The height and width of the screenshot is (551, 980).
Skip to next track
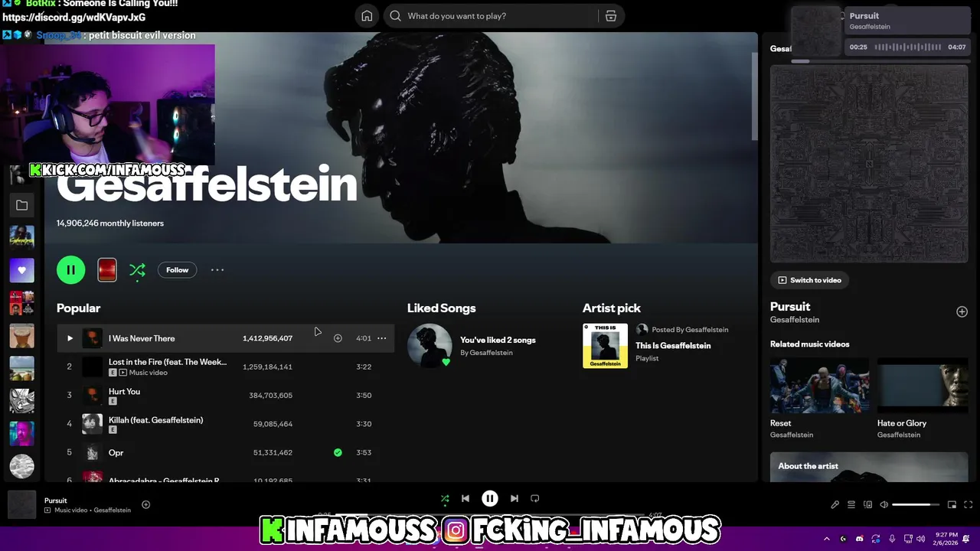coord(514,498)
